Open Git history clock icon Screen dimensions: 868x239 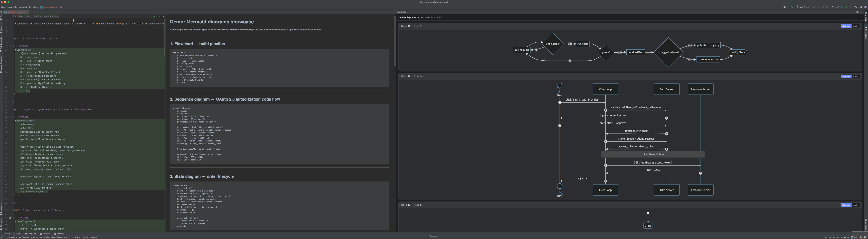(851, 7)
